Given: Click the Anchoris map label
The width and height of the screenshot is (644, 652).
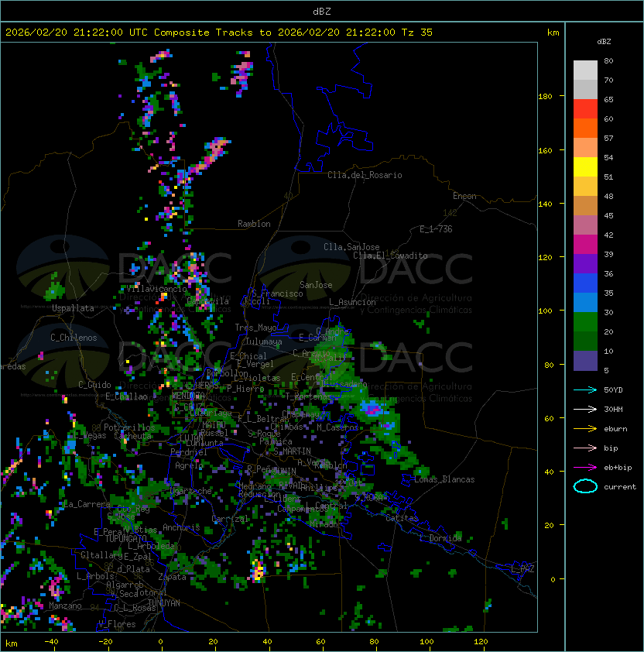Looking at the screenshot, I should (x=181, y=527).
